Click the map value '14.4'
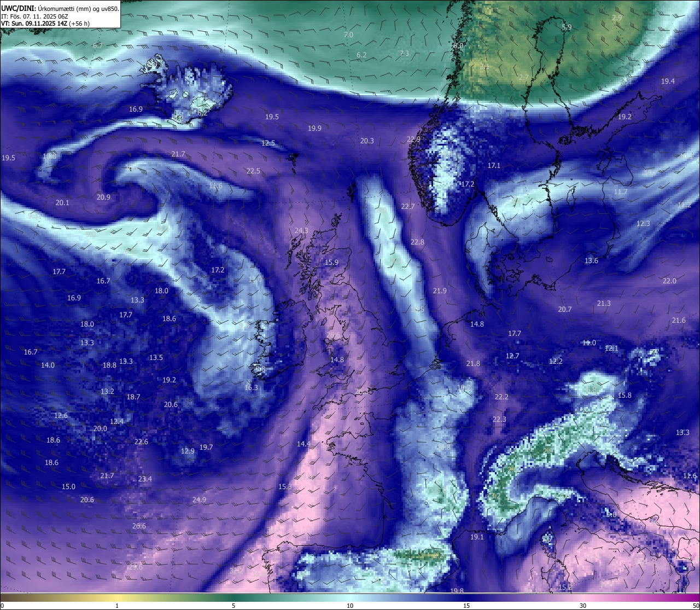Screen dimensions: 700x610 click(x=304, y=444)
